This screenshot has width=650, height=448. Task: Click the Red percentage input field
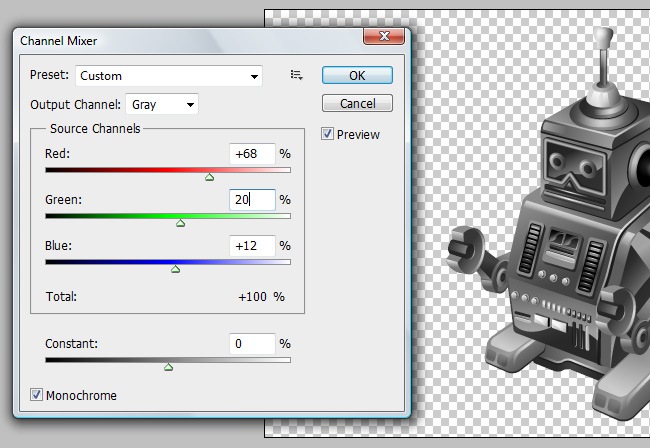[251, 154]
